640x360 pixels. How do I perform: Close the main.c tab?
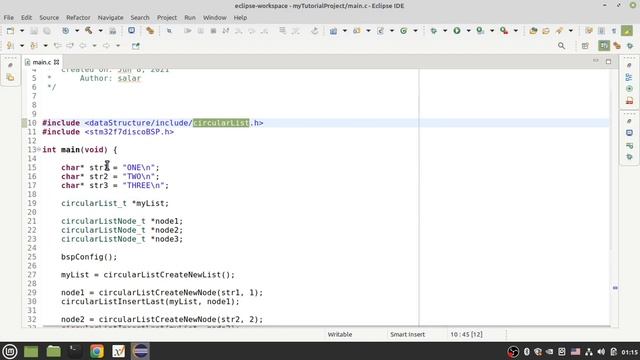pyautogui.click(x=57, y=62)
